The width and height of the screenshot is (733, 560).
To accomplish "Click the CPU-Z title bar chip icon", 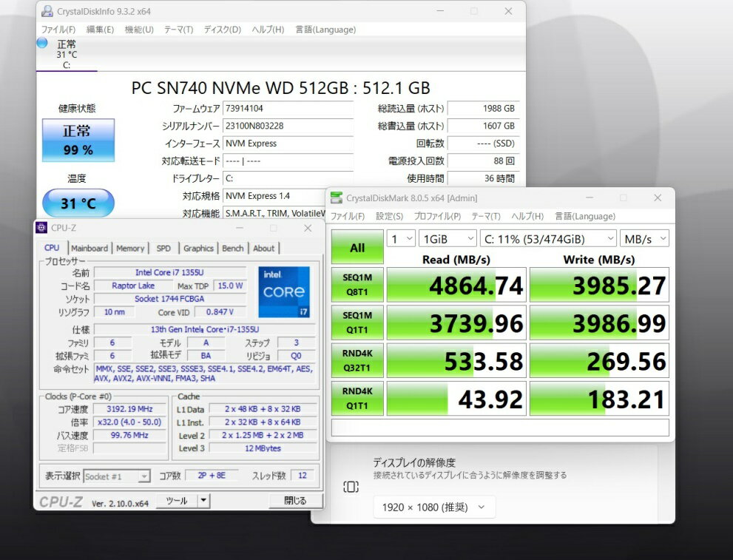I will click(41, 228).
